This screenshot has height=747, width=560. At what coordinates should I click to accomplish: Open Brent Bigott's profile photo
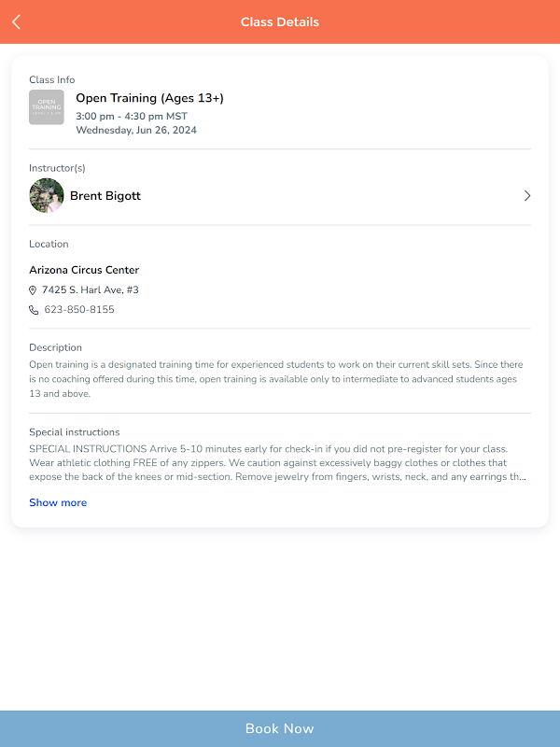pyautogui.click(x=47, y=196)
